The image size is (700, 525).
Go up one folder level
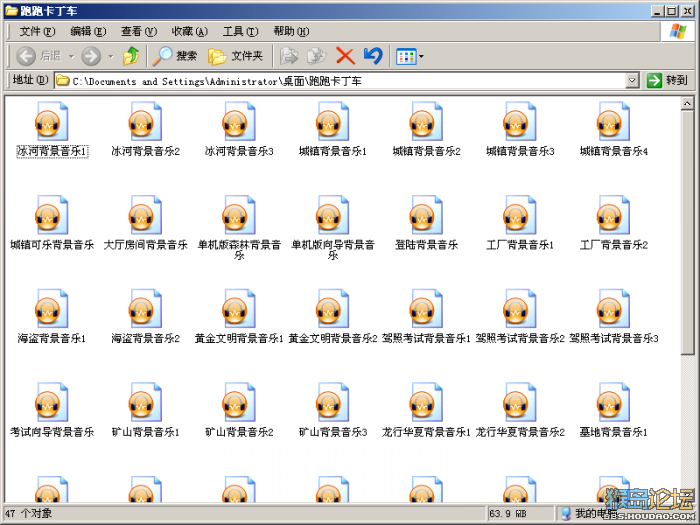coord(131,56)
